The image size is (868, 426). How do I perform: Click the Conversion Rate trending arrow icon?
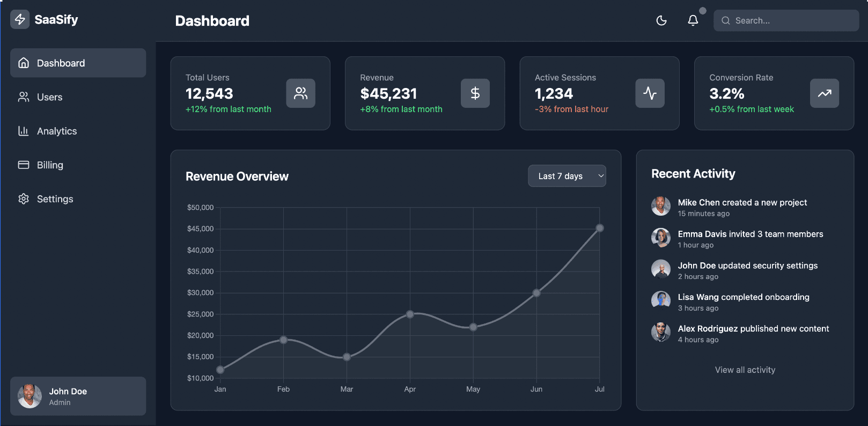click(x=824, y=93)
